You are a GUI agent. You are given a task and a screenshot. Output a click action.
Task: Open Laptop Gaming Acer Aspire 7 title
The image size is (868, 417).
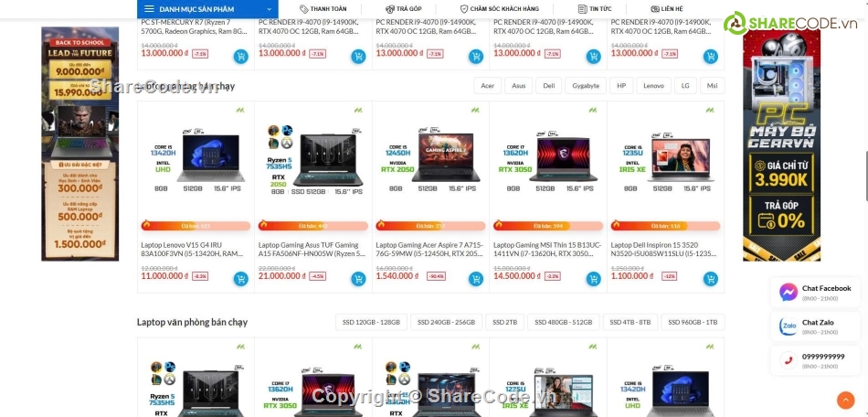[429, 250]
